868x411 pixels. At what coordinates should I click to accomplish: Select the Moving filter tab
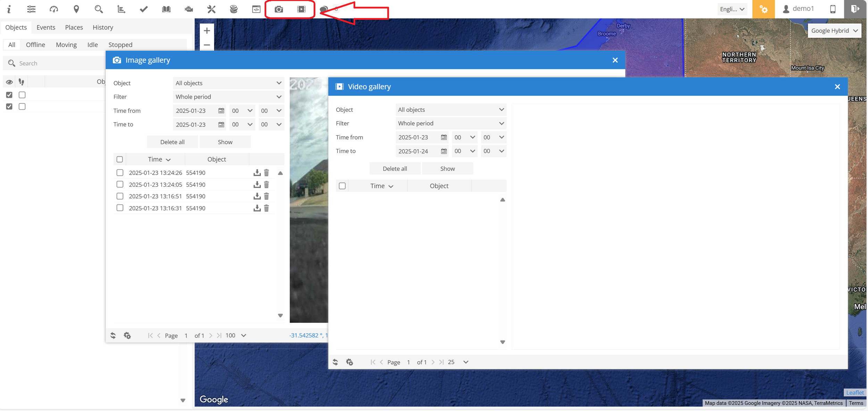66,45
